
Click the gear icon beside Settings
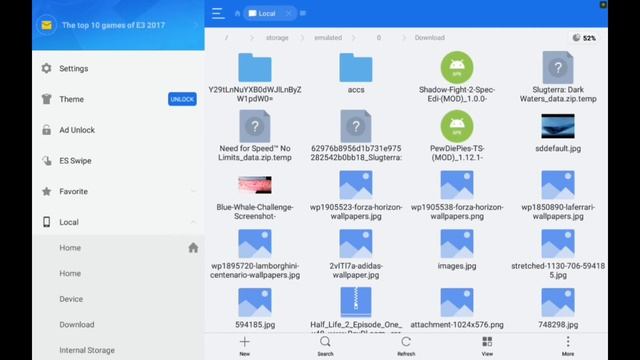[47, 68]
